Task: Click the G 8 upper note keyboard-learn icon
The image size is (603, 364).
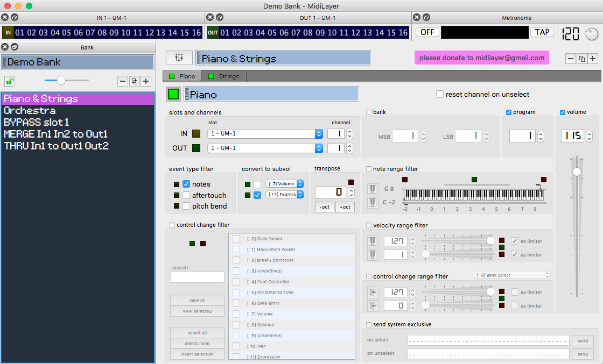Action: 372,189
